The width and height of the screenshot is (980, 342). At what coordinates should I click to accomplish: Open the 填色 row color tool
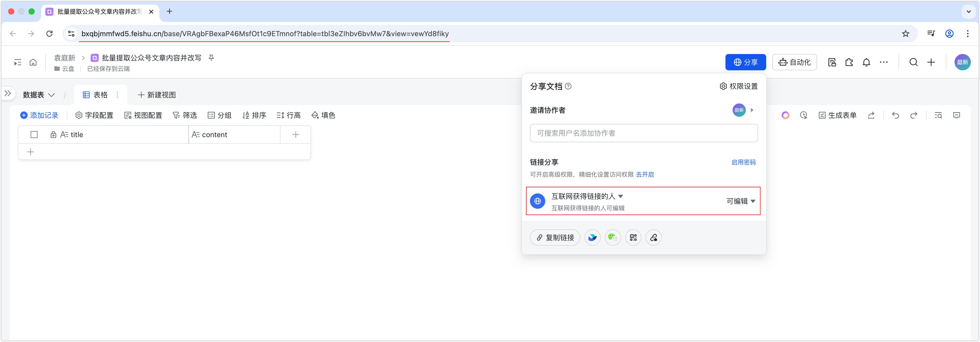tap(323, 115)
